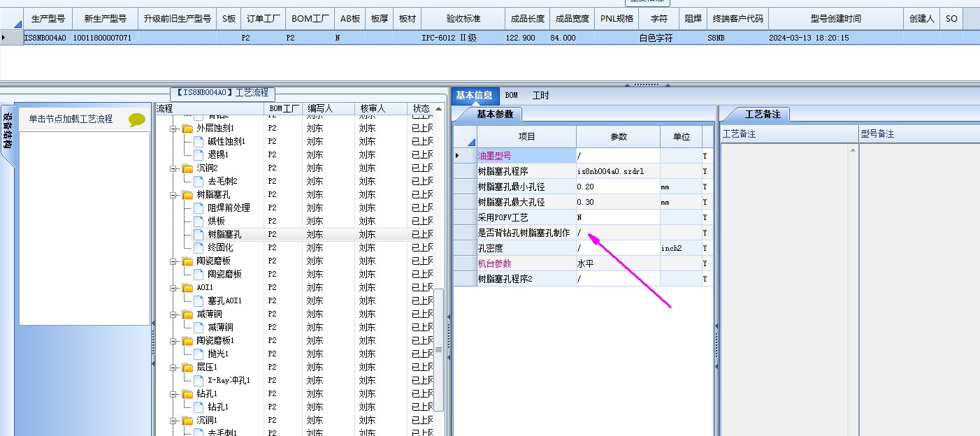The width and height of the screenshot is (980, 436).
Task: Click the 终端客户代码 column header
Action: [737, 19]
